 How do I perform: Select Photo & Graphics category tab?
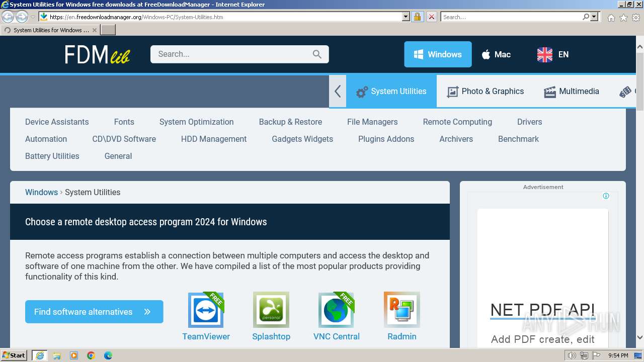point(486,91)
